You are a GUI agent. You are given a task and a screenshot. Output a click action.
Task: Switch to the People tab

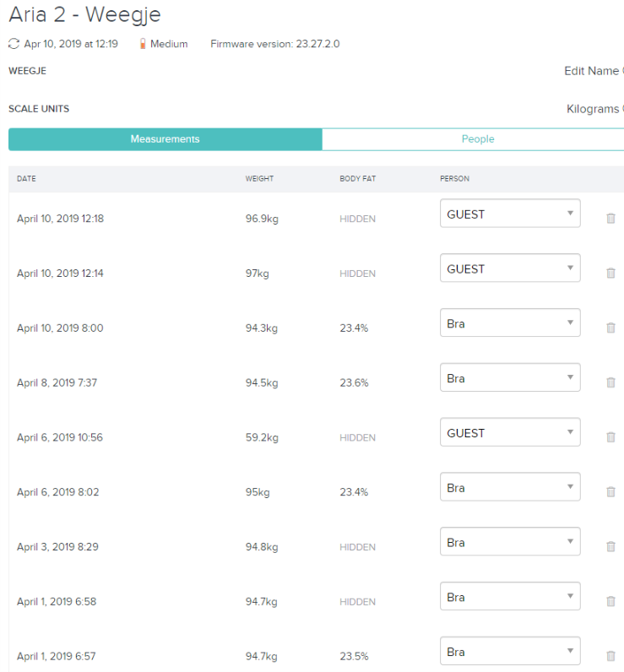(473, 138)
